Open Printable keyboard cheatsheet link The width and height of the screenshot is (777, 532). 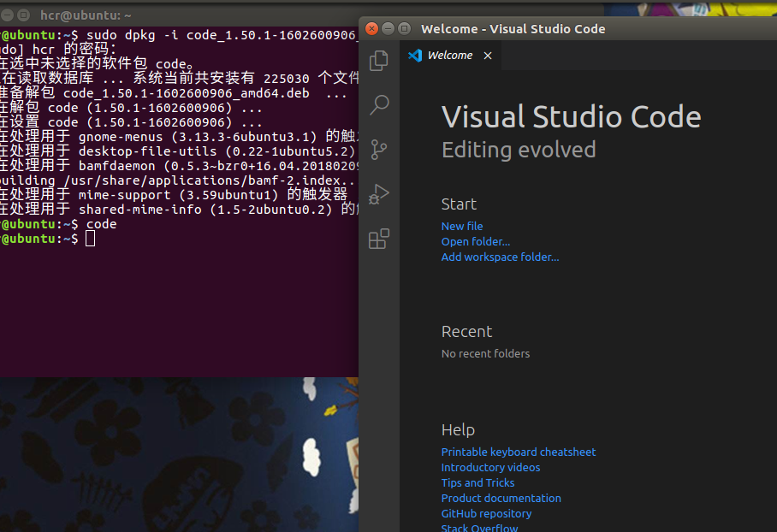pyautogui.click(x=519, y=452)
